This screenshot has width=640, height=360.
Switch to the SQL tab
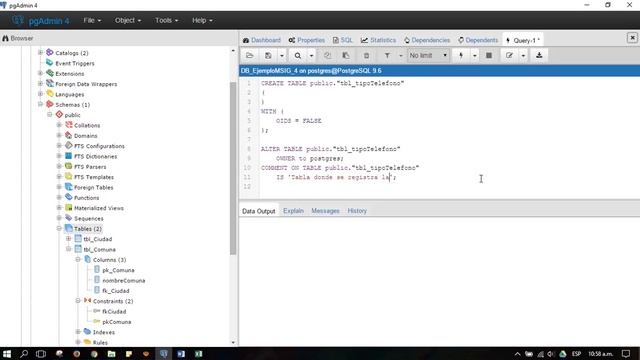click(342, 40)
